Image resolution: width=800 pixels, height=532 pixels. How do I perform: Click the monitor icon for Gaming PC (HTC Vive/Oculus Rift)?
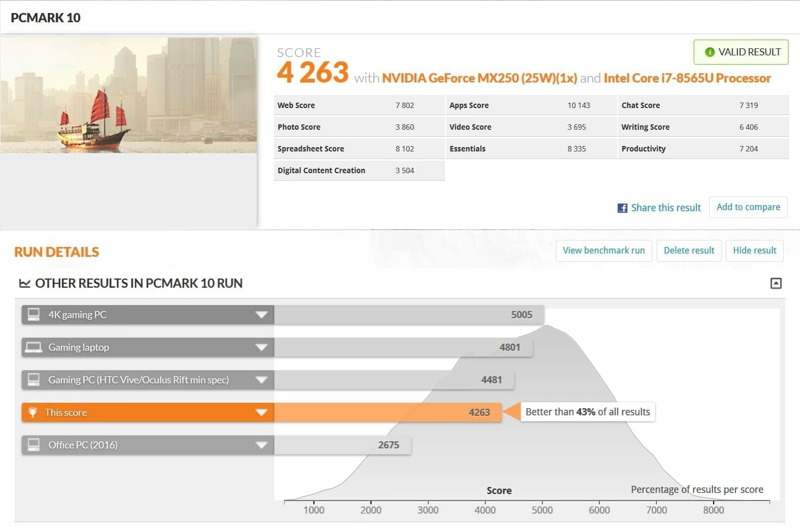point(34,379)
